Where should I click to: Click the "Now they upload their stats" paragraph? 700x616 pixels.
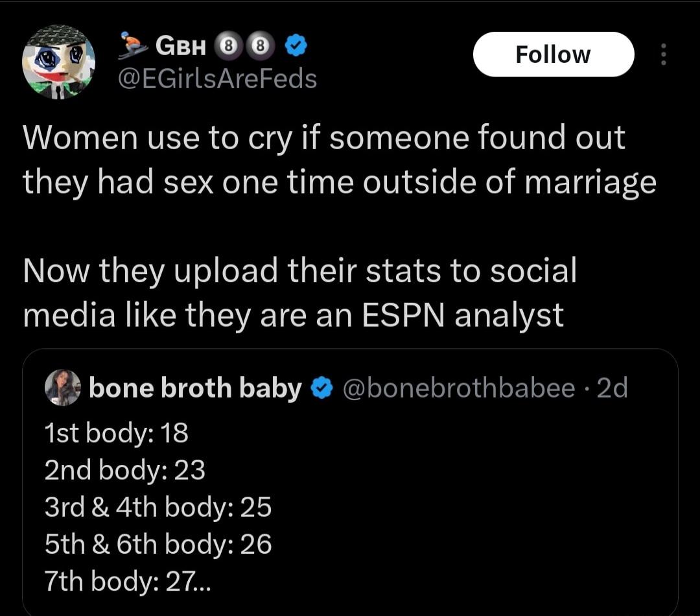[299, 292]
